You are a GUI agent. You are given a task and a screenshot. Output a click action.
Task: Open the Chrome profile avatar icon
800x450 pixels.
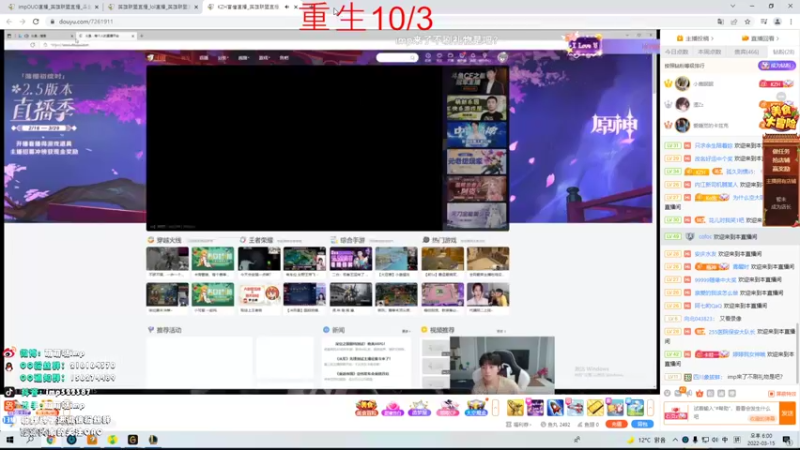click(x=778, y=21)
